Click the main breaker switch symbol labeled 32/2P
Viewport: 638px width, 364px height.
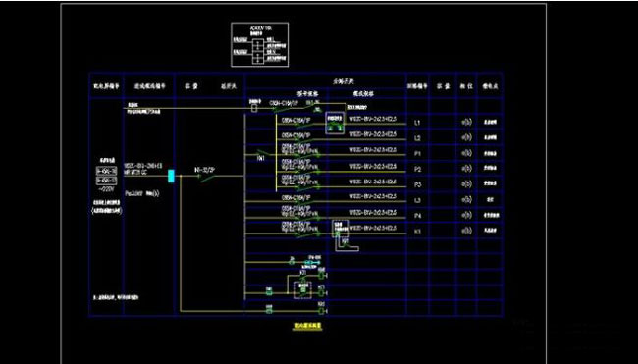click(x=207, y=178)
